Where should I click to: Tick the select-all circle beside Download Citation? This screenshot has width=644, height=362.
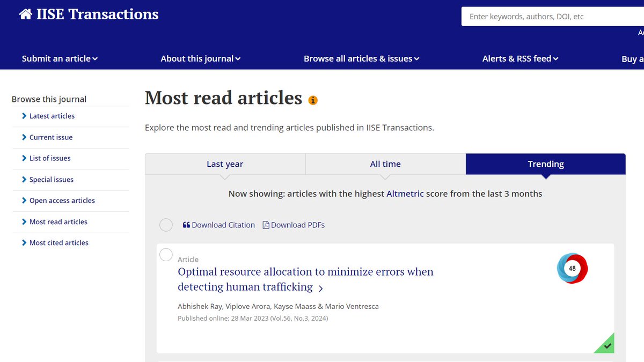coord(166,225)
